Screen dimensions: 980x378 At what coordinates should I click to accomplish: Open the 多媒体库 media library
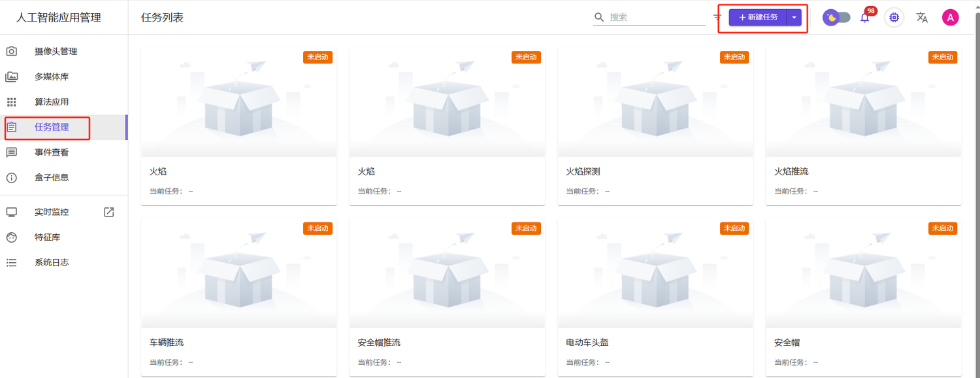tap(52, 77)
